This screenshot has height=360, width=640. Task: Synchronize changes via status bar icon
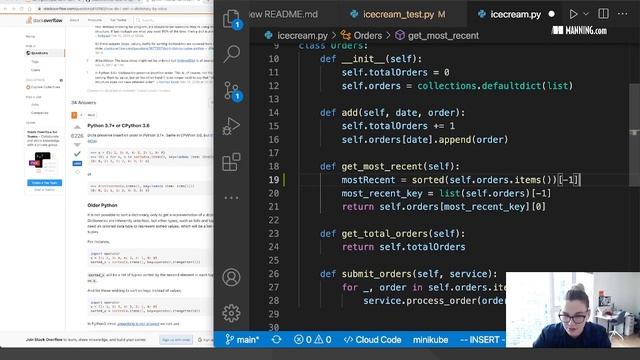(x=277, y=340)
